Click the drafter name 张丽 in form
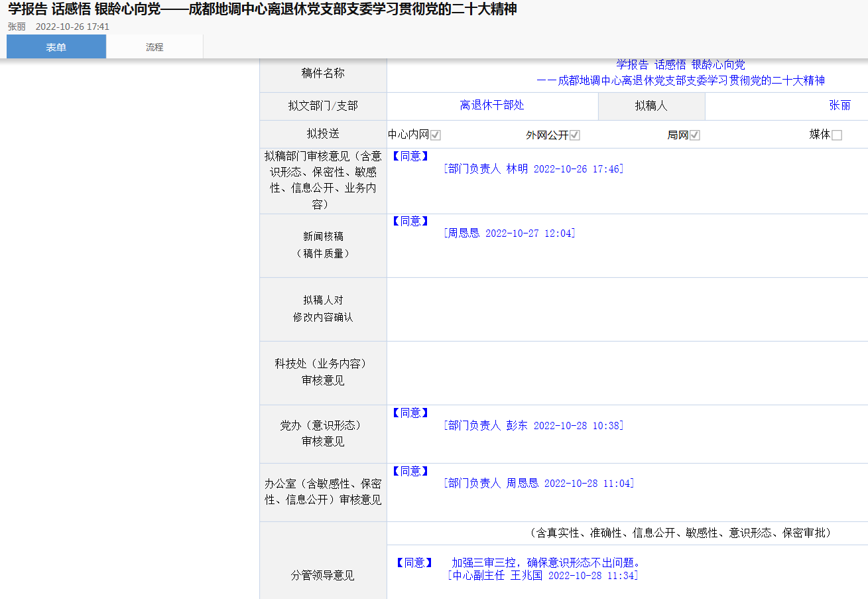The width and height of the screenshot is (868, 599). click(839, 105)
